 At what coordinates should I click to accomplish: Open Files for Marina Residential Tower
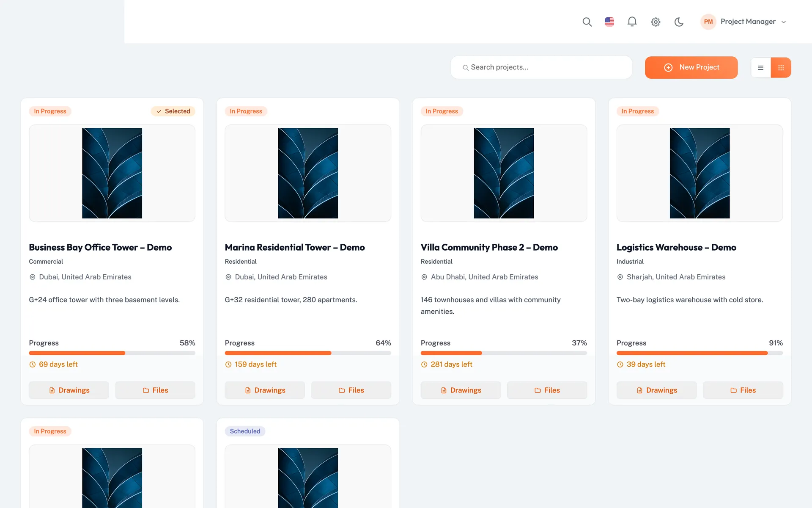pos(351,390)
